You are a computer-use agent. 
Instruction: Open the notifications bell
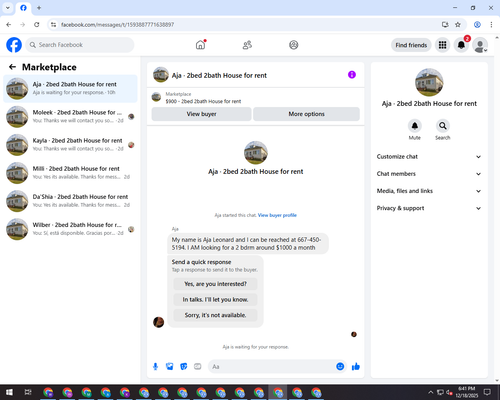tap(461, 45)
